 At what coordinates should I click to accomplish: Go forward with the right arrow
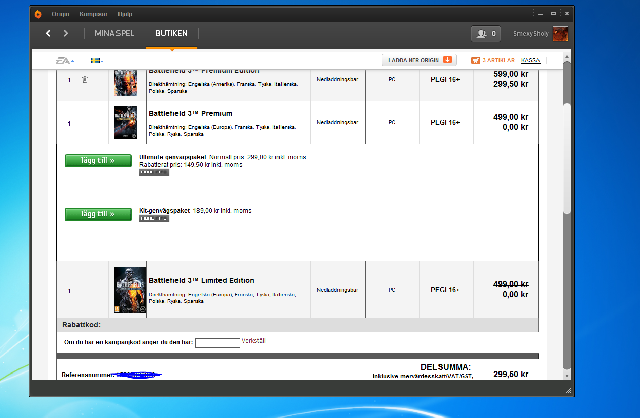66,33
